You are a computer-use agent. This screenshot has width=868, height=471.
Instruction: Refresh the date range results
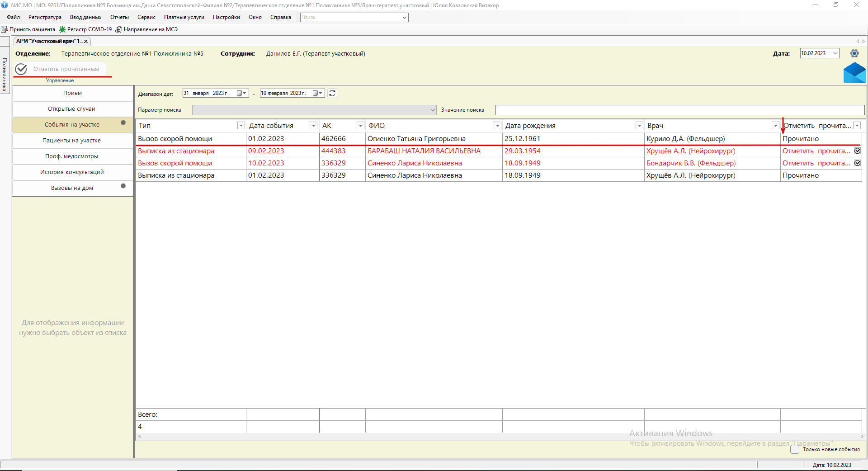coord(332,93)
